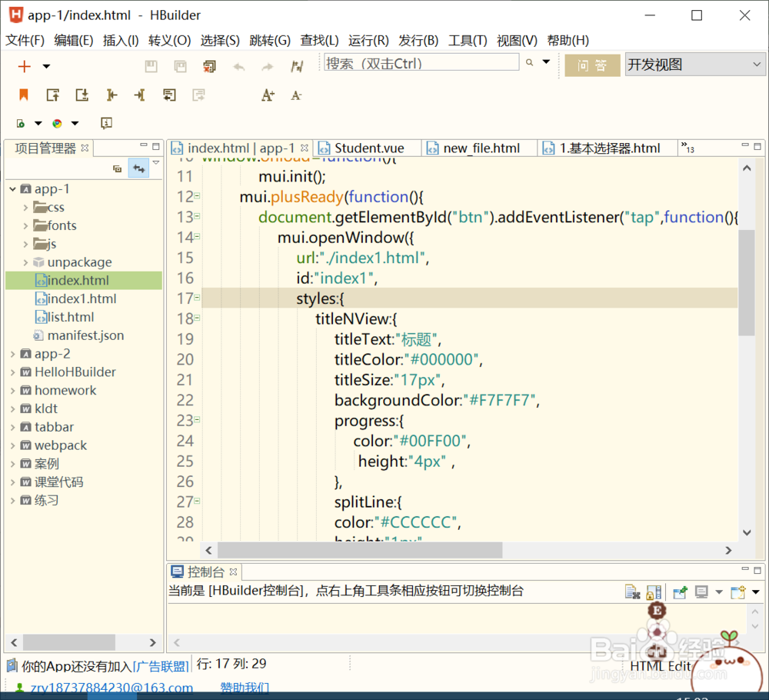The height and width of the screenshot is (700, 769).
Task: Click the search magnifier icon
Action: coord(529,62)
